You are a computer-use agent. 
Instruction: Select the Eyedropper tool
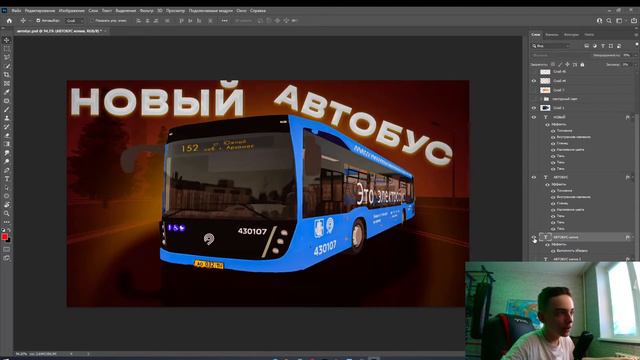(7, 92)
